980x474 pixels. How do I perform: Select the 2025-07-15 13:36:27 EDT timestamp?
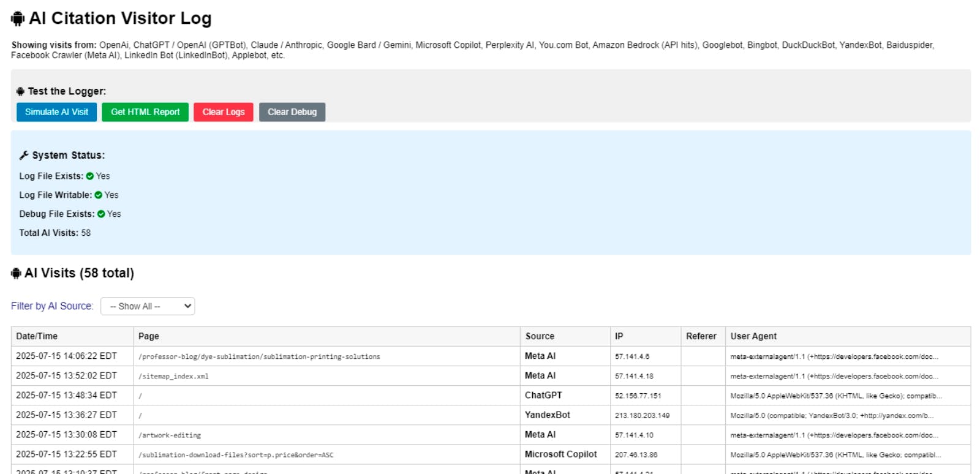(66, 415)
